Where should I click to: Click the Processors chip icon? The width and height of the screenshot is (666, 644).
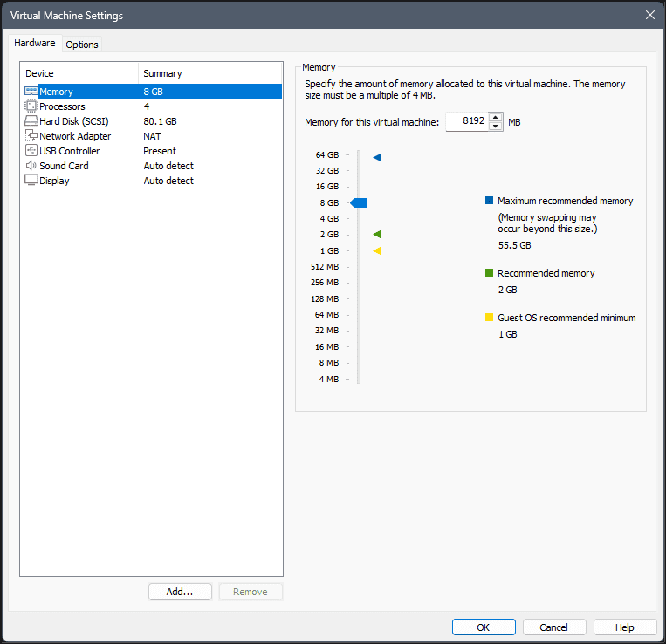[31, 106]
